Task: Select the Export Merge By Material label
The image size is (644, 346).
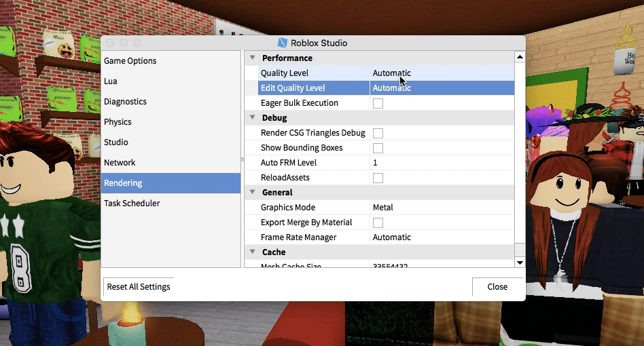Action: (x=306, y=223)
